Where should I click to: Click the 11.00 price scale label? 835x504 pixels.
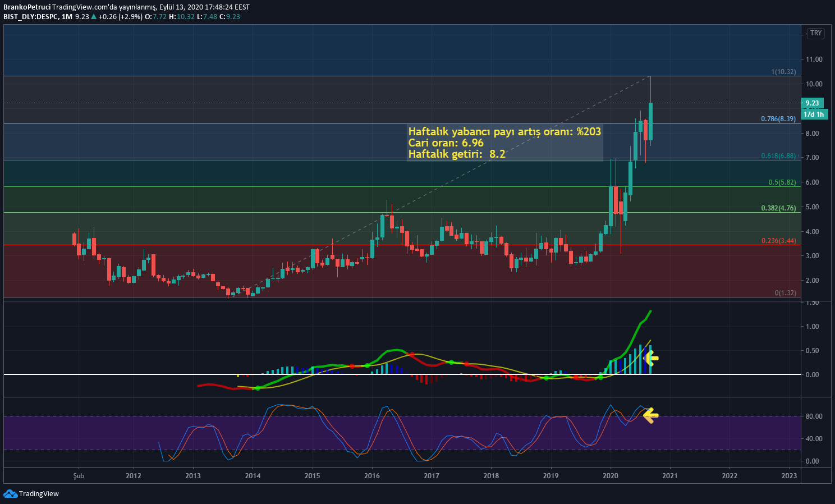point(814,59)
